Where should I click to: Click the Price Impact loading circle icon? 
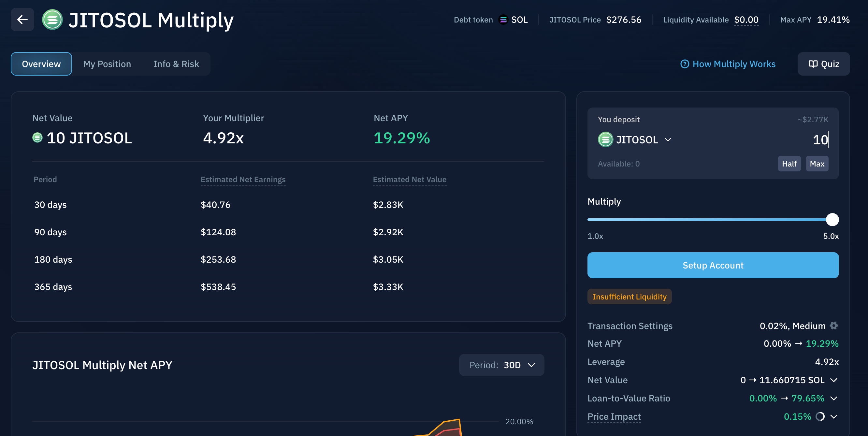pyautogui.click(x=820, y=416)
